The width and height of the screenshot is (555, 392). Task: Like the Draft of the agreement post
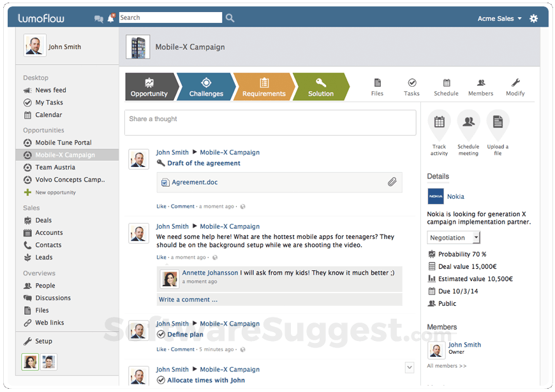click(x=161, y=207)
